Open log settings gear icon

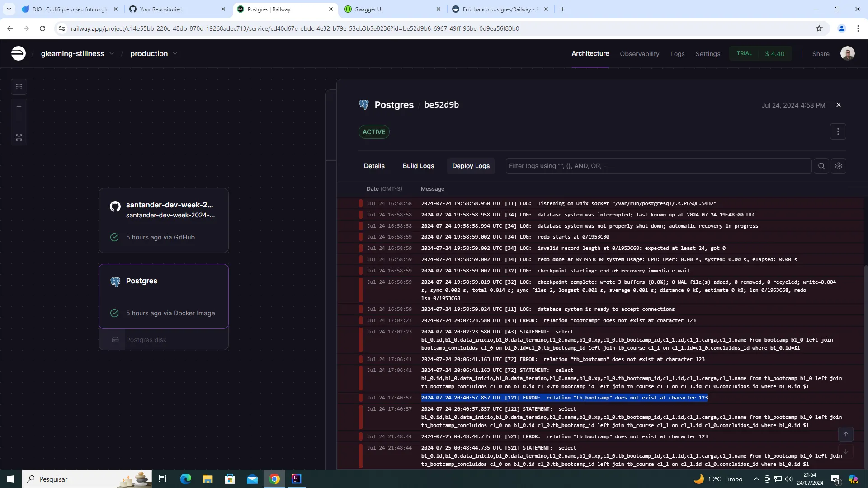tap(839, 166)
